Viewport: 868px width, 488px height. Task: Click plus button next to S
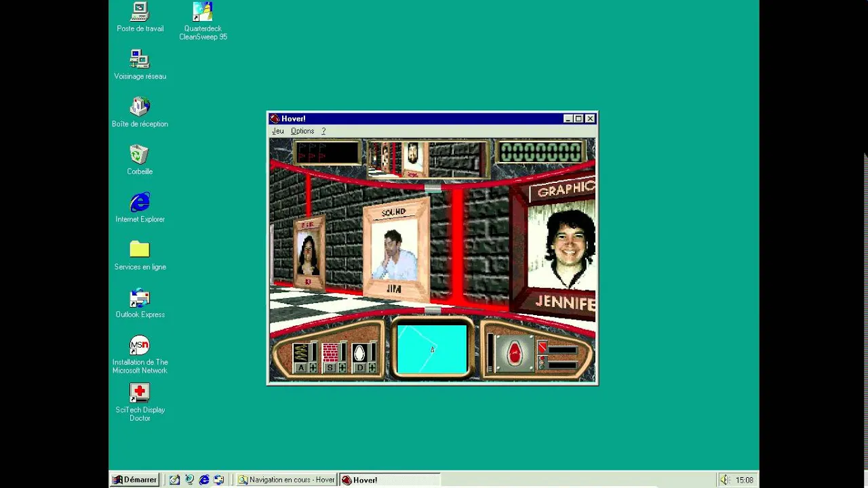342,367
